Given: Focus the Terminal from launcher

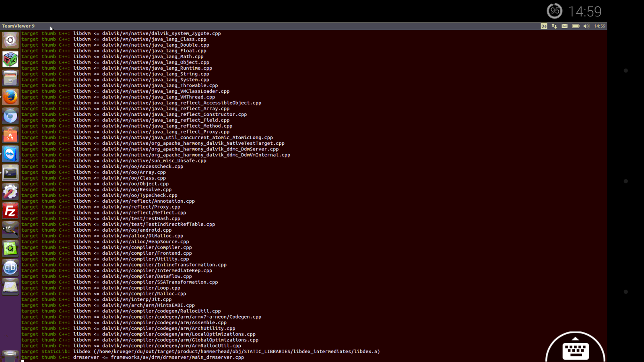Looking at the screenshot, I should coord(10,173).
